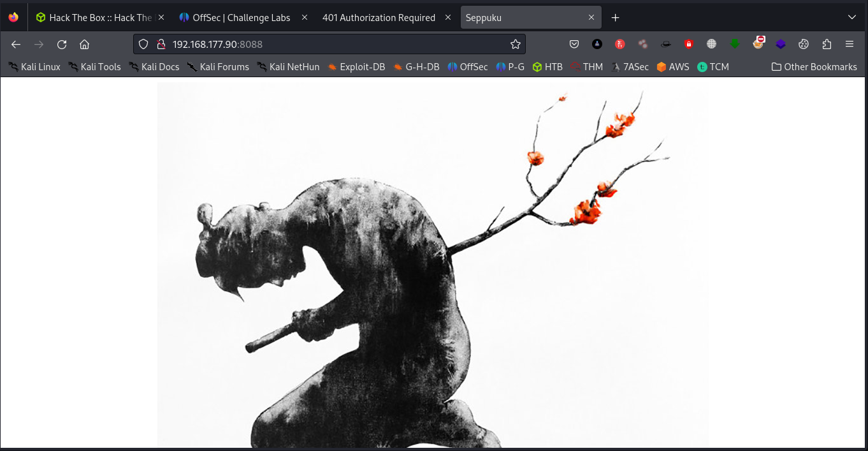Viewport: 868px width, 451px height.
Task: Expand the Other Bookmarks folder
Action: coord(814,66)
